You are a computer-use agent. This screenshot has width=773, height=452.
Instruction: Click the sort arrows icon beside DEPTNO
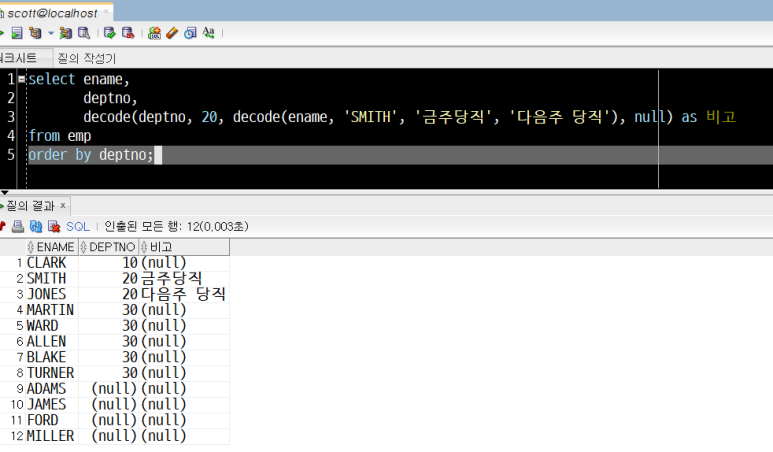point(83,247)
